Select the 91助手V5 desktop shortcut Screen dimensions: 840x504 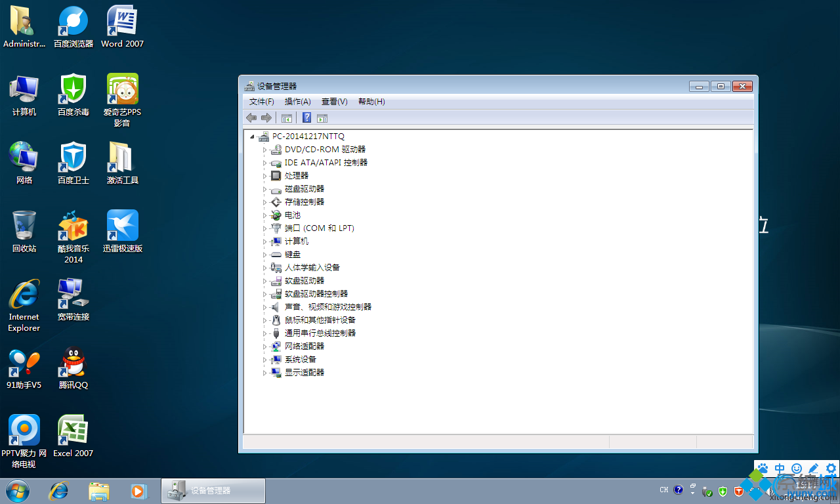24,369
